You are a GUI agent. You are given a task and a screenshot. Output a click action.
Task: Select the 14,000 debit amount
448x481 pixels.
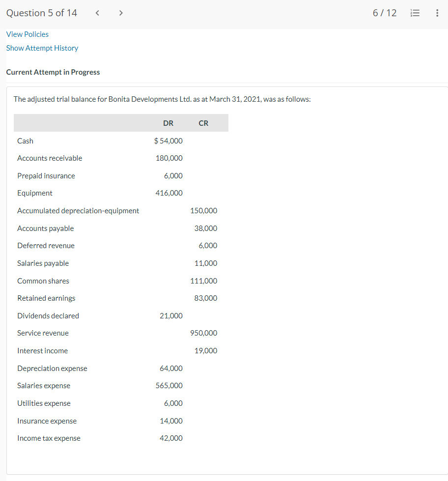pyautogui.click(x=171, y=421)
